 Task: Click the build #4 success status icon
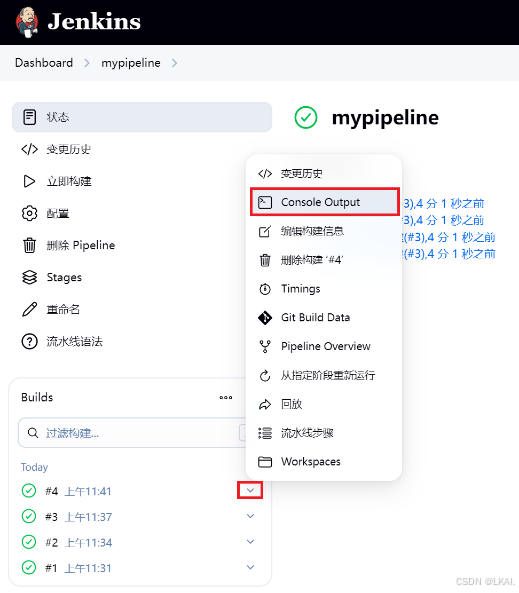click(x=29, y=491)
